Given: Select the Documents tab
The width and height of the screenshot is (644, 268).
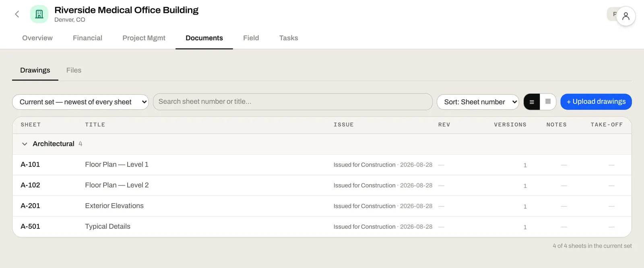Looking at the screenshot, I should tap(204, 38).
